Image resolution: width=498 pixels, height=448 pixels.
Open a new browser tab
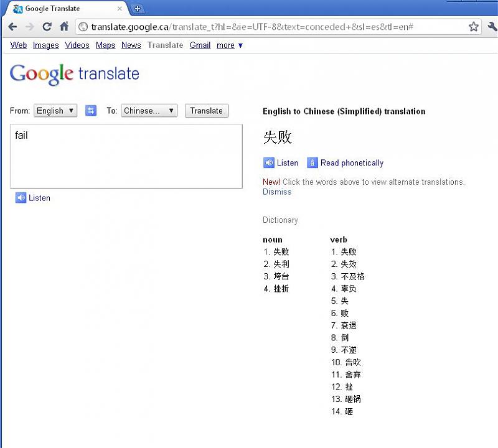point(138,9)
